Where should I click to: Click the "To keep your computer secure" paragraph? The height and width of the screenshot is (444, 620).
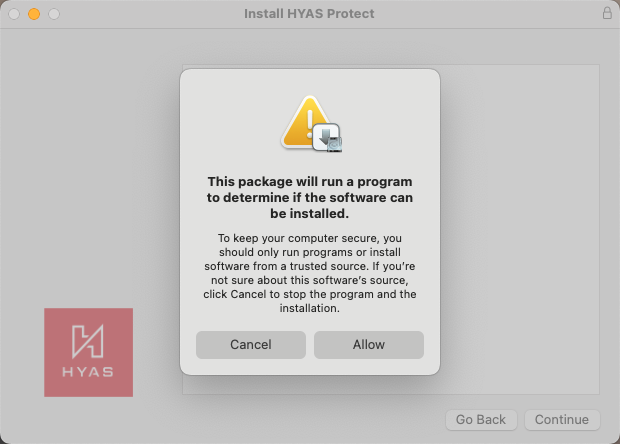click(310, 273)
